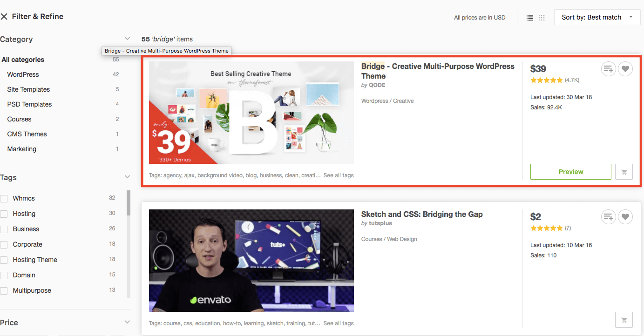Switch to grid view layout
The image size is (644, 336).
542,18
